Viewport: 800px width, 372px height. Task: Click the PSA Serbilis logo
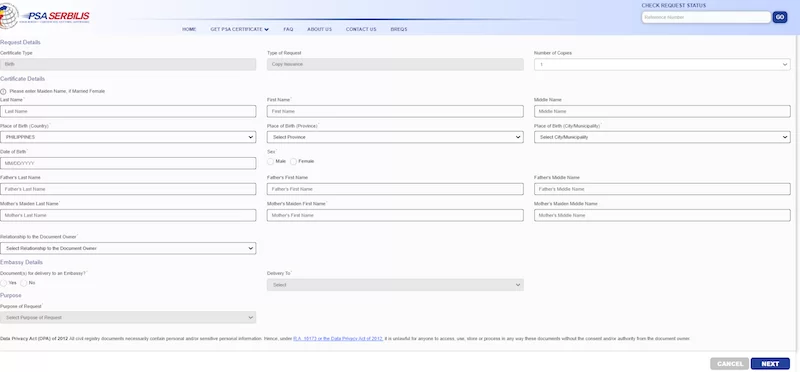click(x=45, y=16)
